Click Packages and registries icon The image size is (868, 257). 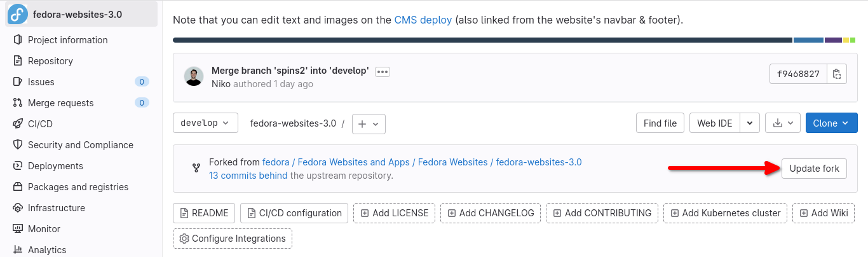click(x=18, y=187)
